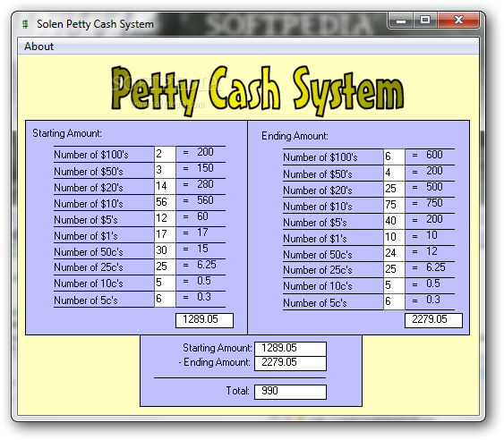This screenshot has height=440, width=504.
Task: Click the Ending 'Number of 25c's' label
Action: [x=318, y=270]
